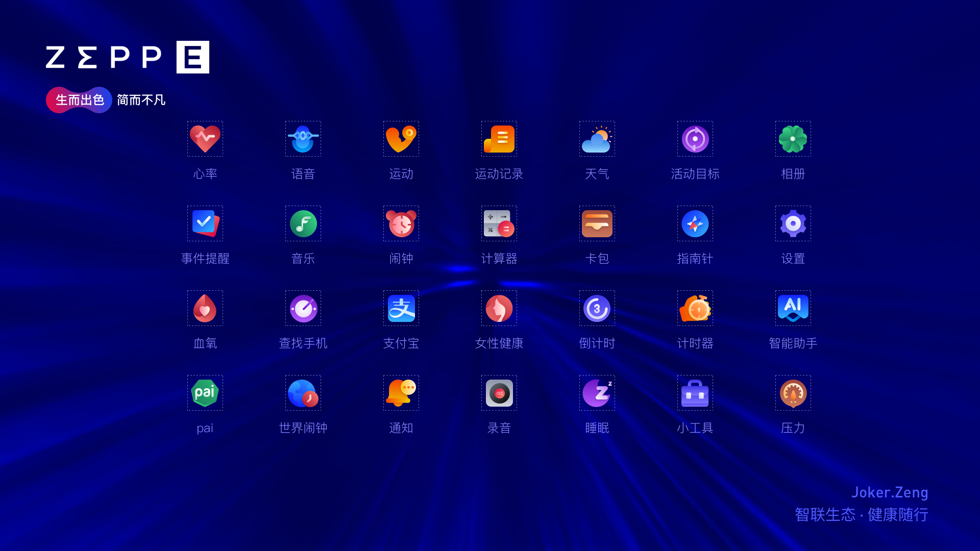The height and width of the screenshot is (551, 980).
Task: Click the pai label text
Action: pyautogui.click(x=205, y=429)
